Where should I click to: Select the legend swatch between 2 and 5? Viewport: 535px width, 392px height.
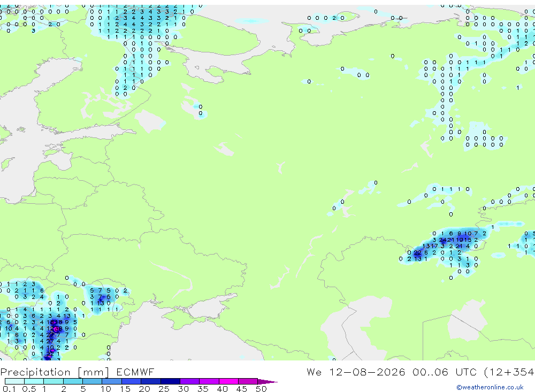coord(73,381)
